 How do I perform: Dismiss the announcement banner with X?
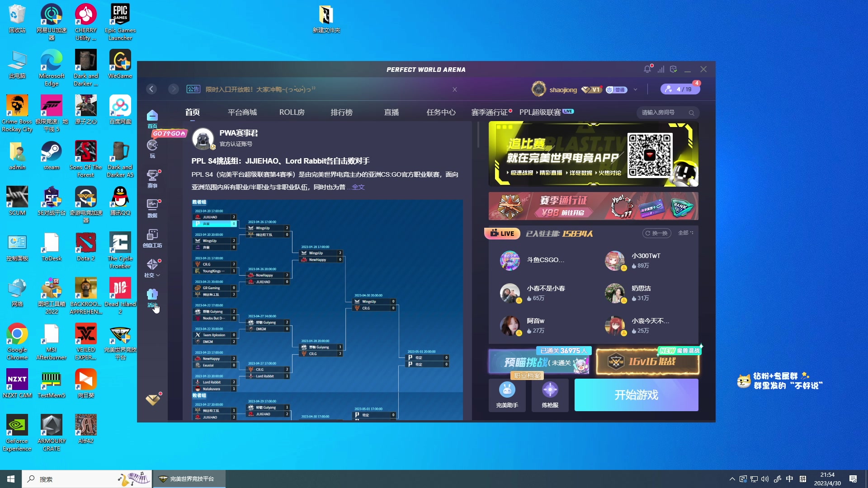[x=455, y=89]
